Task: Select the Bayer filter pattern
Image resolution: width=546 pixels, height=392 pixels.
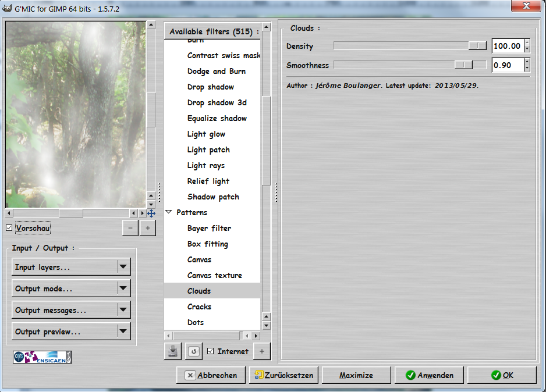Action: [x=212, y=228]
